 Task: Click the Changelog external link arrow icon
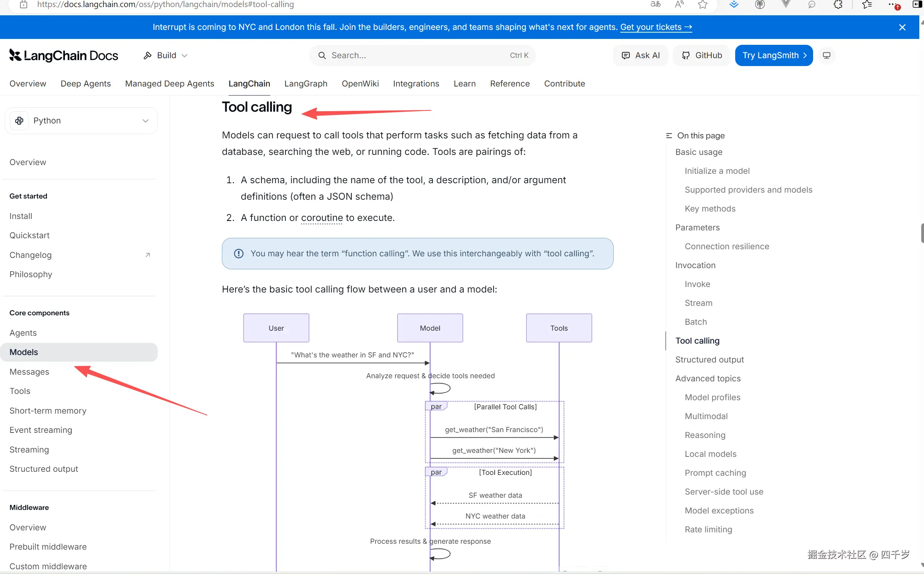148,255
